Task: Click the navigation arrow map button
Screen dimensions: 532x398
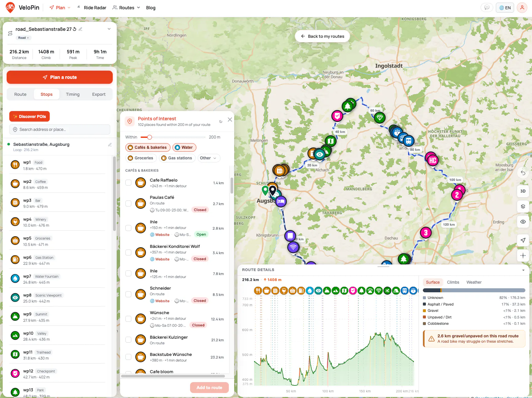Action: 523,240
